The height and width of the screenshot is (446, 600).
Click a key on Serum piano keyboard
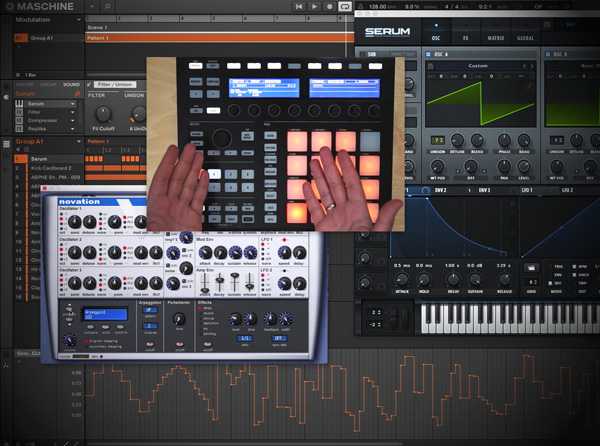[x=509, y=319]
